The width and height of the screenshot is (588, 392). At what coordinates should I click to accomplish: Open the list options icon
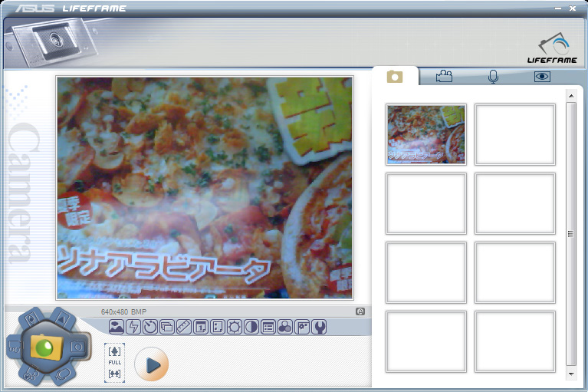(268, 327)
